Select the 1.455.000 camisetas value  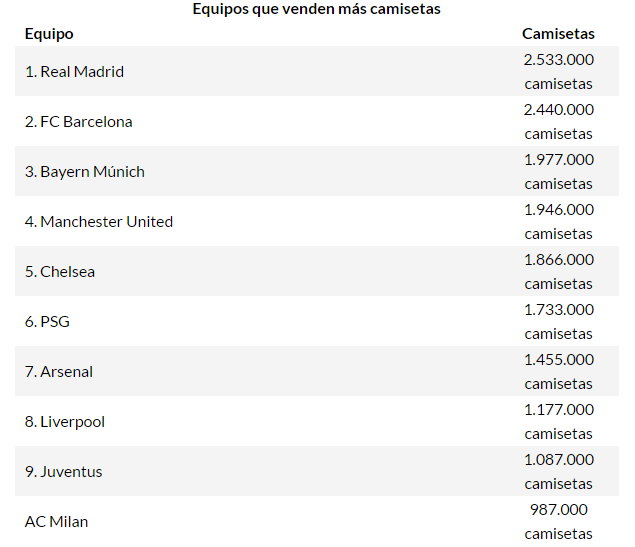coord(558,372)
